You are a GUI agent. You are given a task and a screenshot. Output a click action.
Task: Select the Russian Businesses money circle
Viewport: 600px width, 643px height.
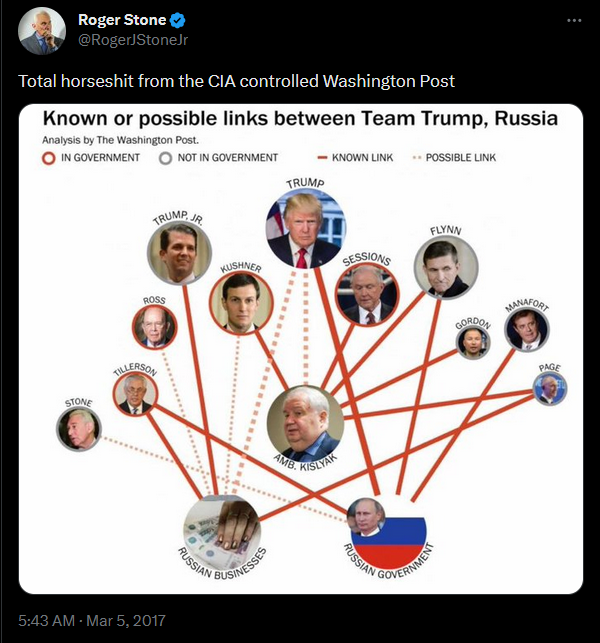[x=222, y=532]
